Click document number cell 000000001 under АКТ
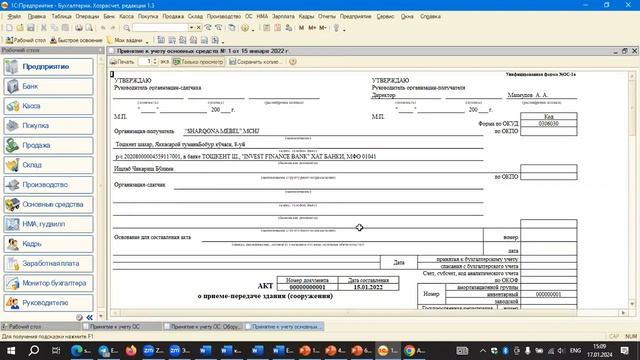This screenshot has width=640, height=360. pyautogui.click(x=307, y=287)
